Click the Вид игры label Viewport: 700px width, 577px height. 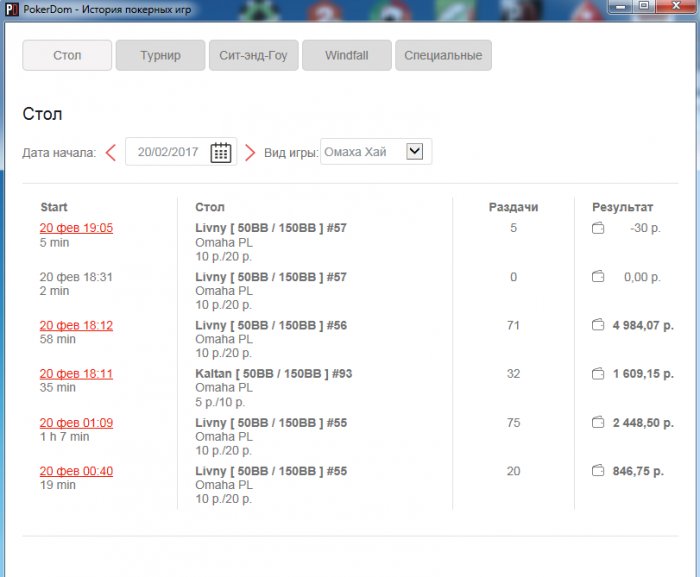pos(291,153)
